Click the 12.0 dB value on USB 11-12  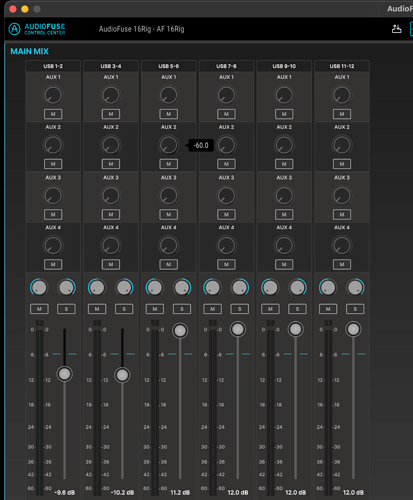coord(353,492)
